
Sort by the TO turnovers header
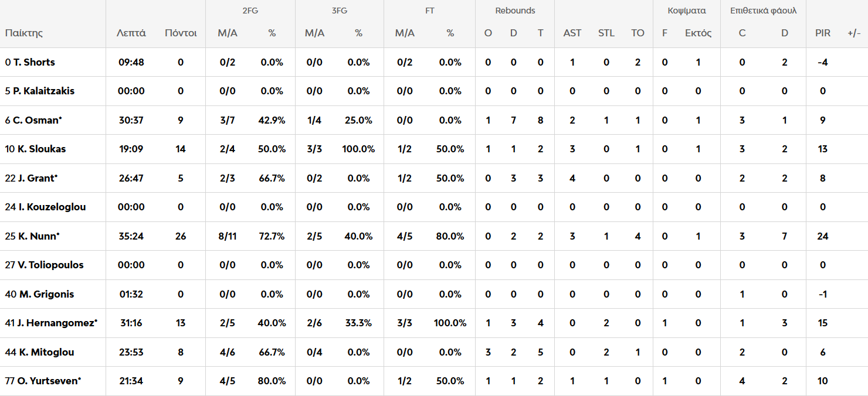pyautogui.click(x=638, y=33)
